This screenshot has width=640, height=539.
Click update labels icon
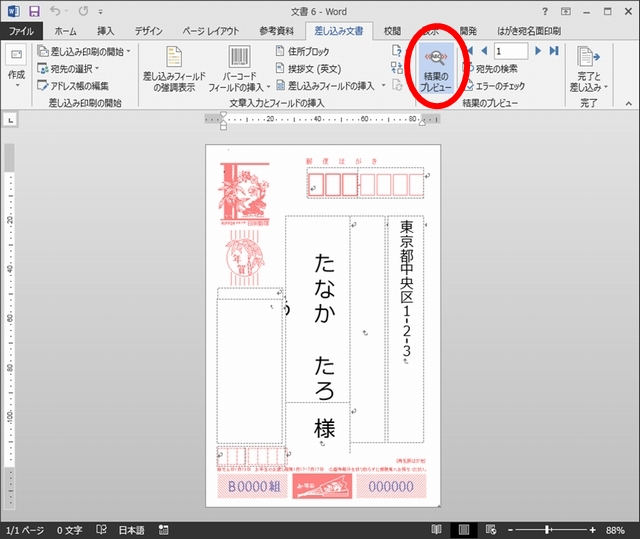[x=396, y=85]
